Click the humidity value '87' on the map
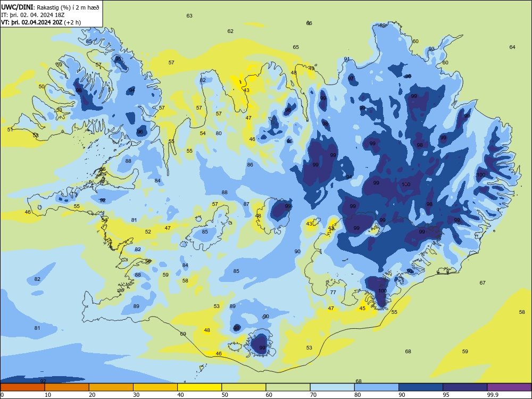Viewport: 532px width, 399px height. tap(246, 204)
